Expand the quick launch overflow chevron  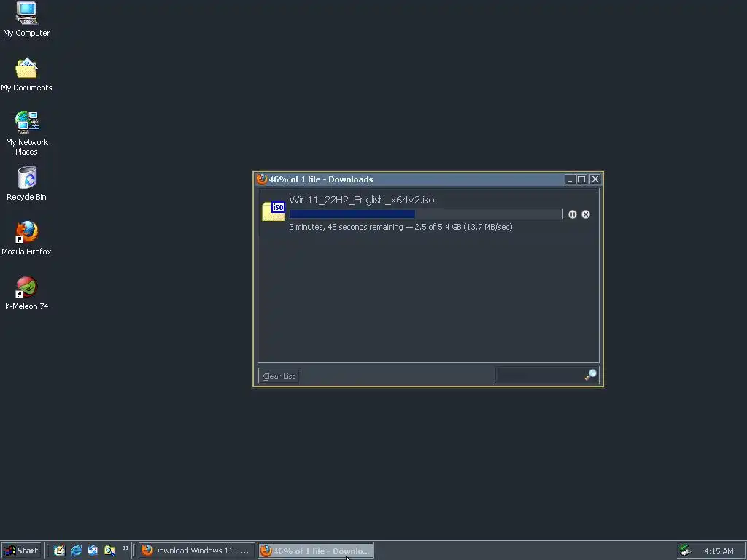tap(125, 548)
